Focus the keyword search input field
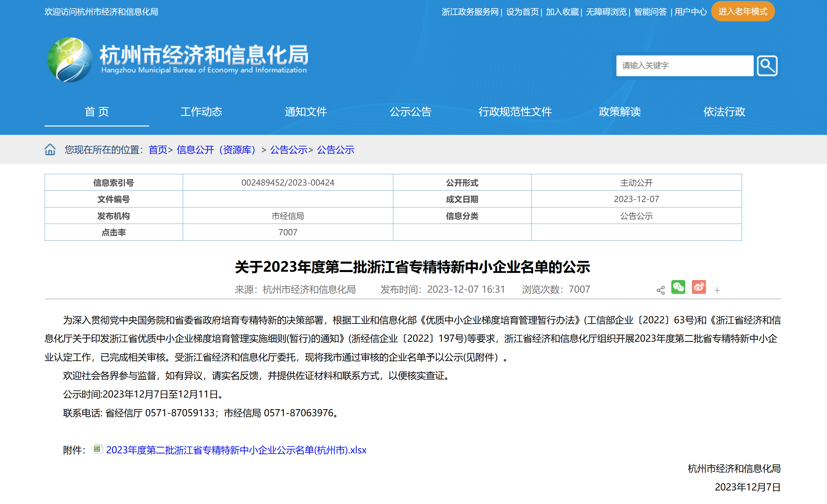The width and height of the screenshot is (827, 504). pos(684,66)
